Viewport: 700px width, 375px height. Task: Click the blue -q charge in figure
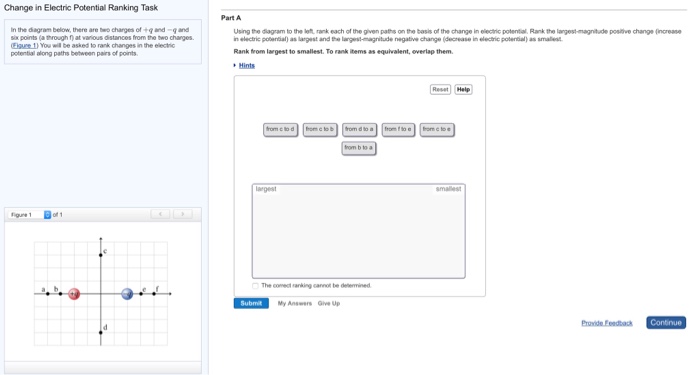pos(127,294)
